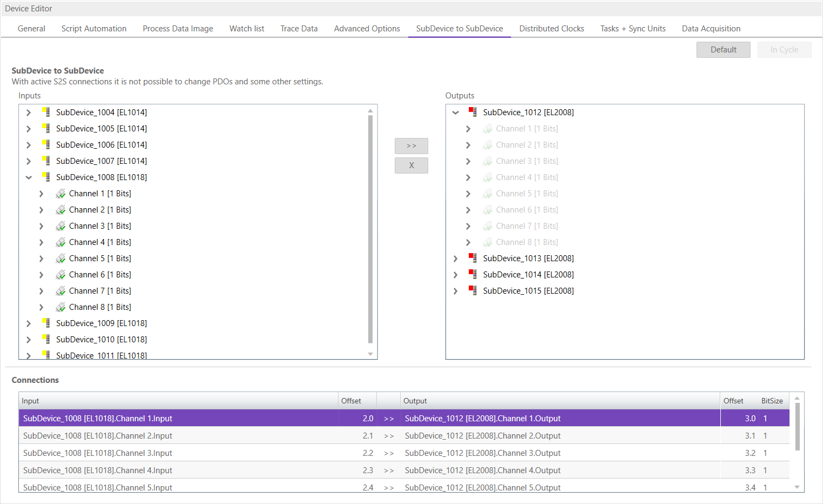Click the Channel 8 input signal icon

pos(61,307)
